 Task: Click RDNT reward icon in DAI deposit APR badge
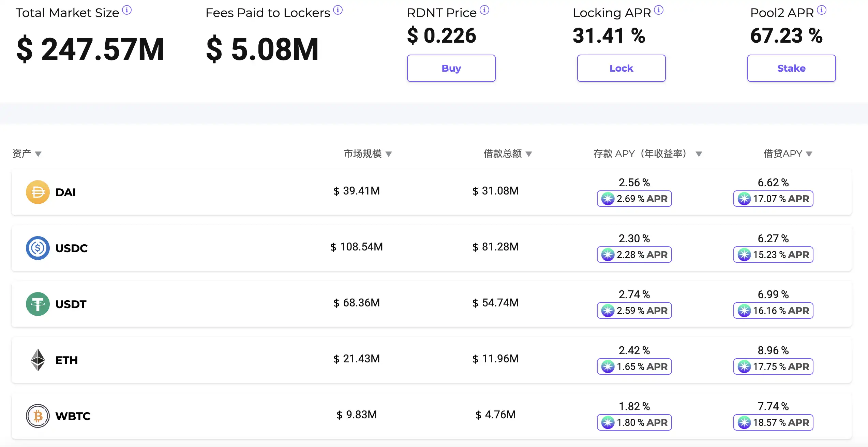pyautogui.click(x=608, y=199)
